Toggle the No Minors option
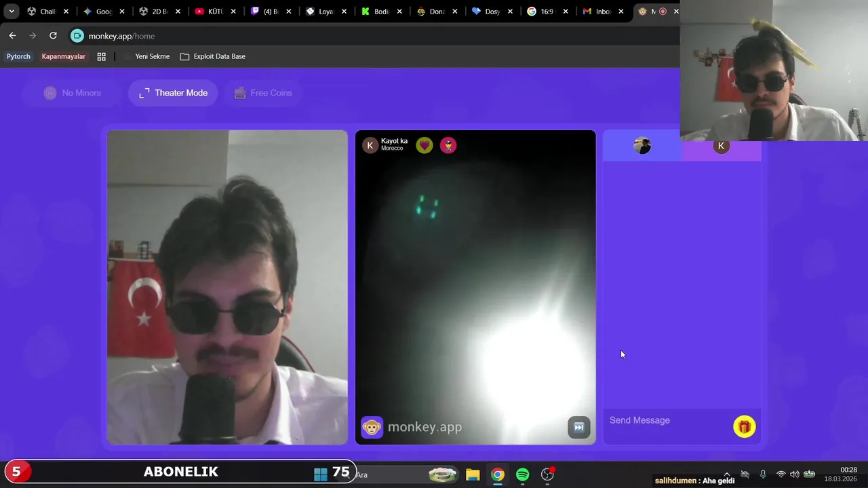868x488 pixels. click(73, 93)
